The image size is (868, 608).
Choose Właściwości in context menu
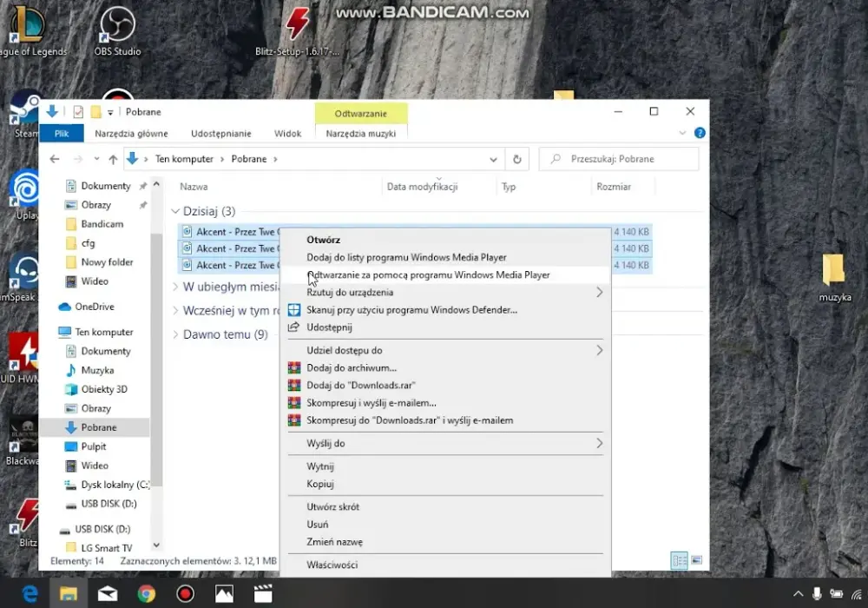[x=445, y=565]
